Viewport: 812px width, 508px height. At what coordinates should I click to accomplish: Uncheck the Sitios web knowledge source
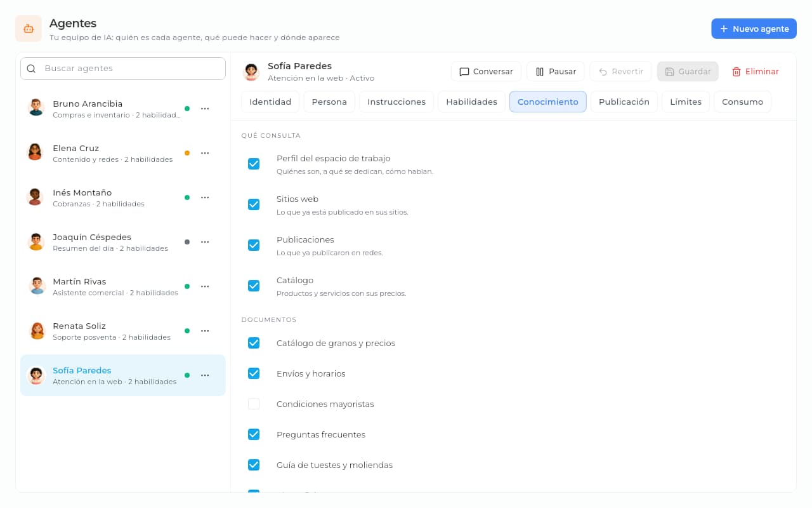pyautogui.click(x=254, y=204)
